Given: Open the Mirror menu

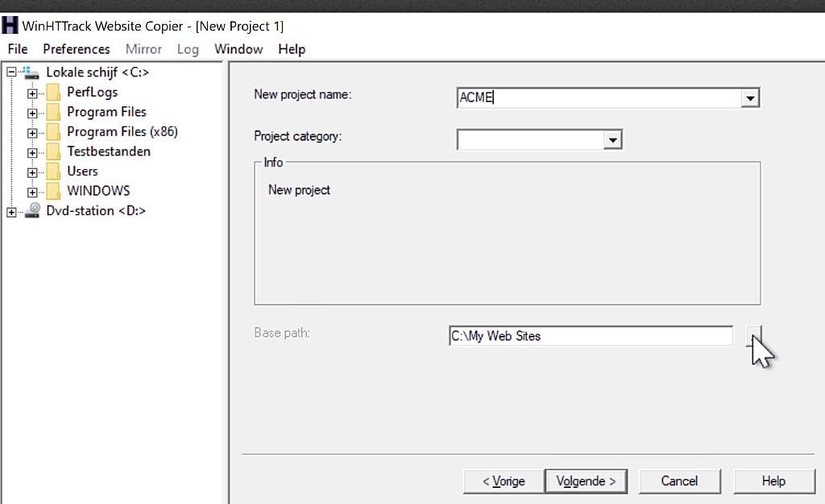Looking at the screenshot, I should tap(143, 49).
